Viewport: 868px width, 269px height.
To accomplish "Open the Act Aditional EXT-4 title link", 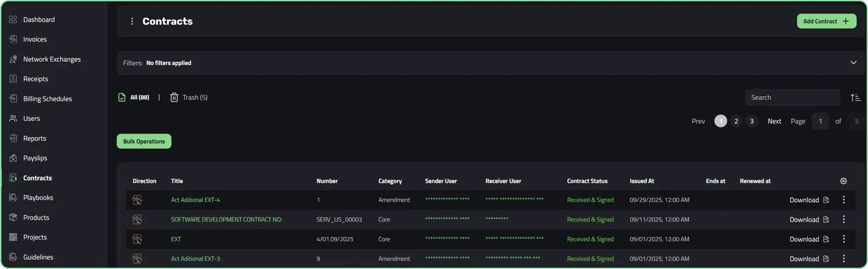I will tap(195, 200).
